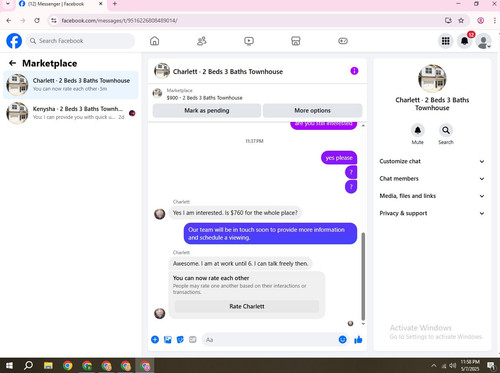Click the 'yes please' sent message
The width and height of the screenshot is (500, 373).
tap(339, 158)
